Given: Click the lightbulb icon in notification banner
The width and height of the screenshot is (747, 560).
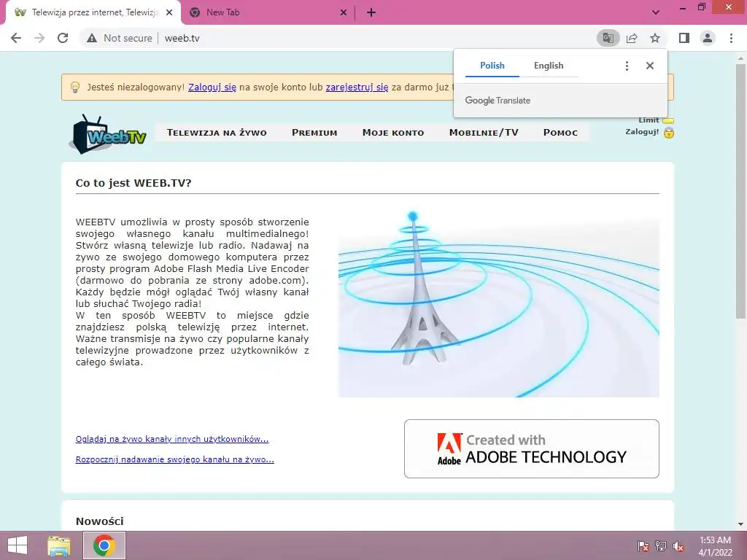Looking at the screenshot, I should coord(75,87).
